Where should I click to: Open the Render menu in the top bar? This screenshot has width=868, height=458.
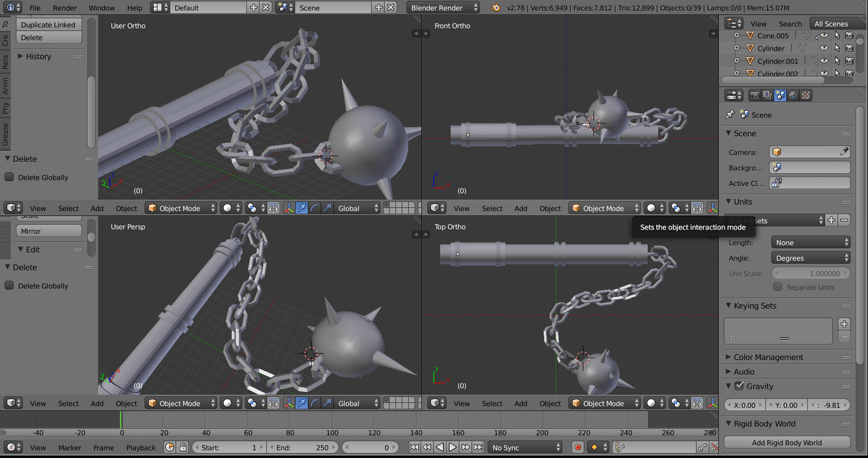pyautogui.click(x=64, y=8)
